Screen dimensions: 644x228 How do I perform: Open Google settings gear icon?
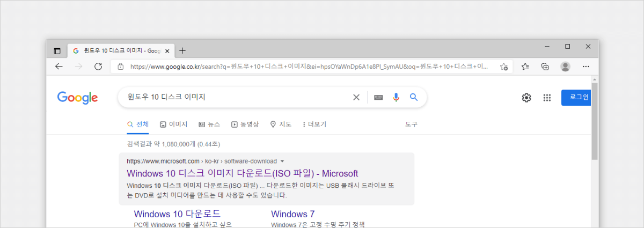point(526,98)
